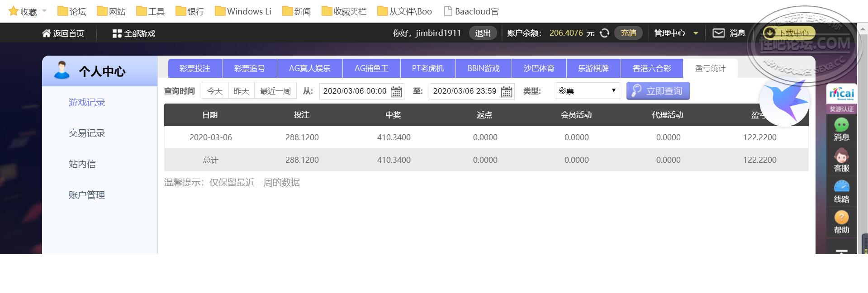Open the 工具 bookmark folder
This screenshot has height=293, width=868.
(151, 11)
